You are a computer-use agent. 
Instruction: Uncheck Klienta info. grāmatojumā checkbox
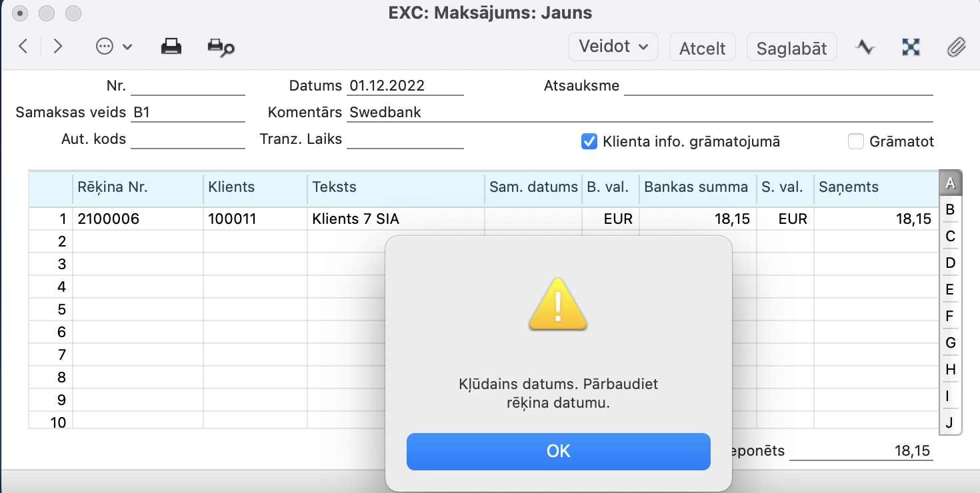589,141
